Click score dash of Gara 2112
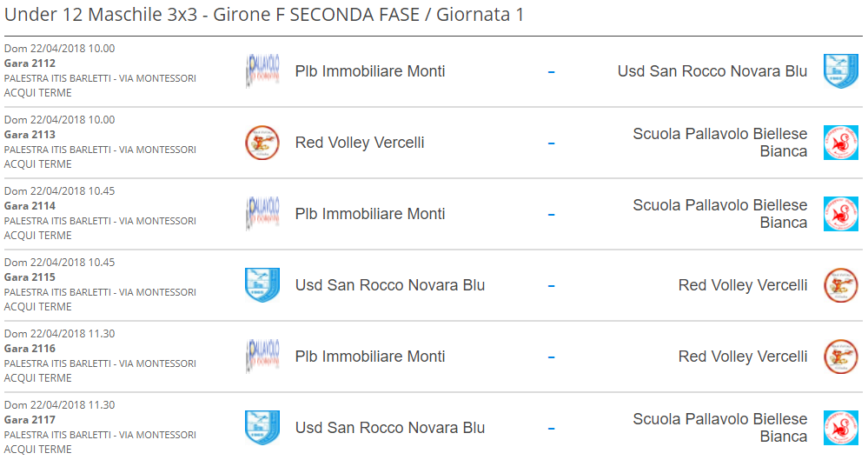Viewport: 868px width, 460px height. [x=552, y=72]
